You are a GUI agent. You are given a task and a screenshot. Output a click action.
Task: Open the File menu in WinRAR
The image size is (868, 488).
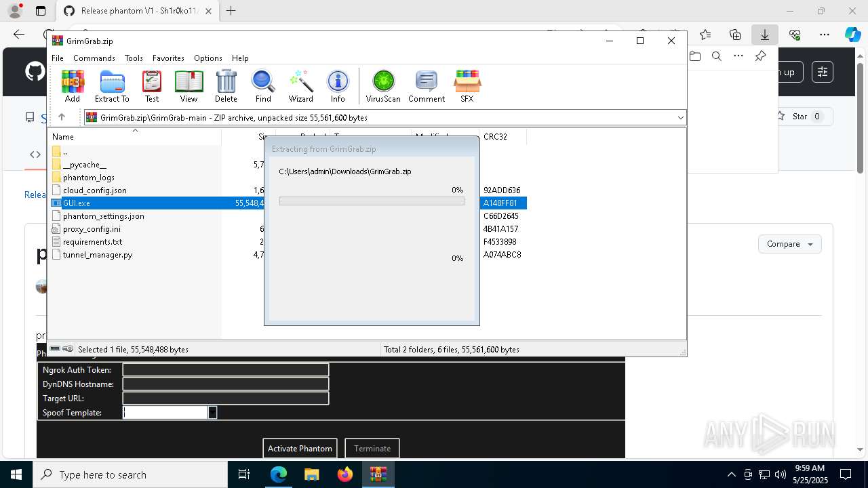point(58,58)
